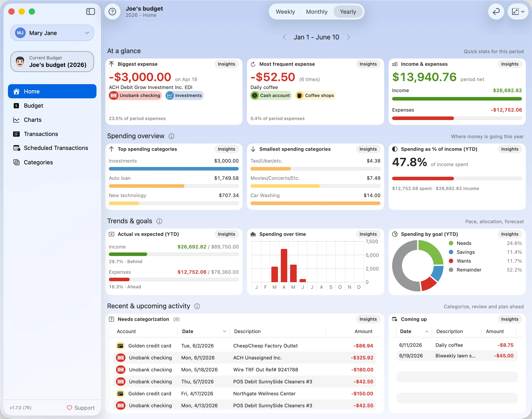Click the MJ avatar circle

click(20, 33)
